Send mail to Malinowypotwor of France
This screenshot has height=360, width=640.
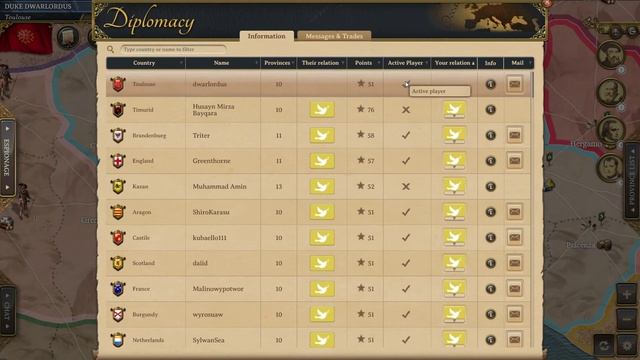[515, 289]
